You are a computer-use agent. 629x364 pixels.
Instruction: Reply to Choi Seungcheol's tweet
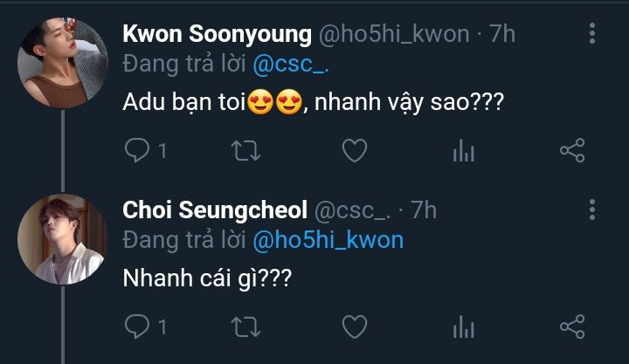tap(136, 326)
